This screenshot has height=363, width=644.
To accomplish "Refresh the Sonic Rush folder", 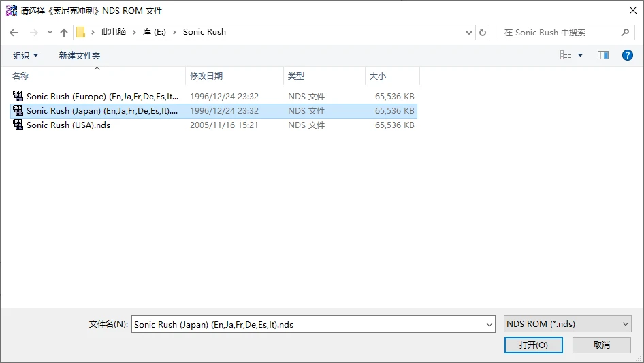I will [x=483, y=33].
